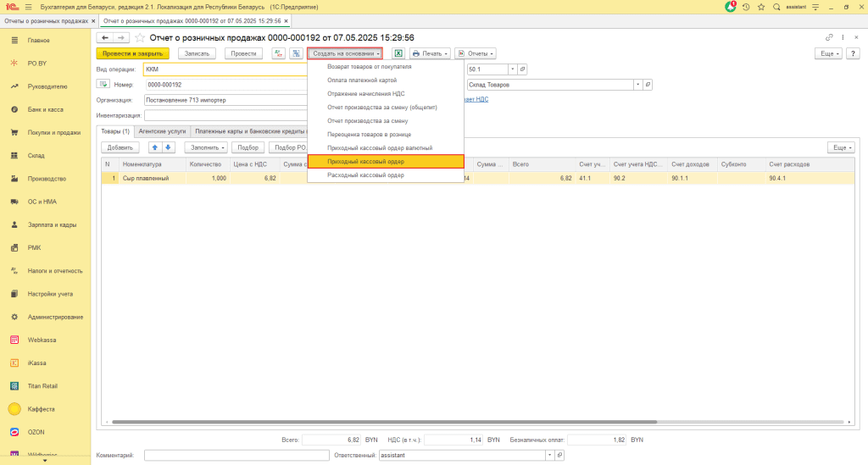Click the favorites star in title bar
This screenshot has width=868, height=465.
click(761, 7)
